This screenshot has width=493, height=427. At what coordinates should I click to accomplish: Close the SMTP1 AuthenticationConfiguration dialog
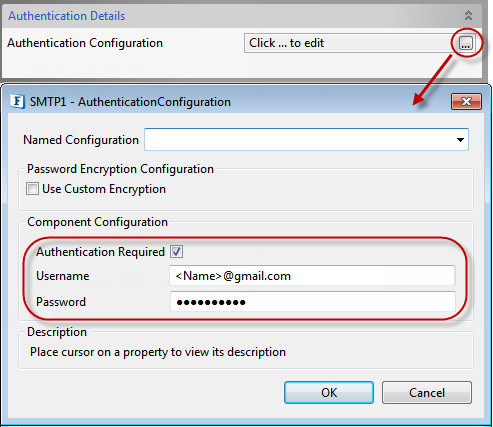pos(466,101)
